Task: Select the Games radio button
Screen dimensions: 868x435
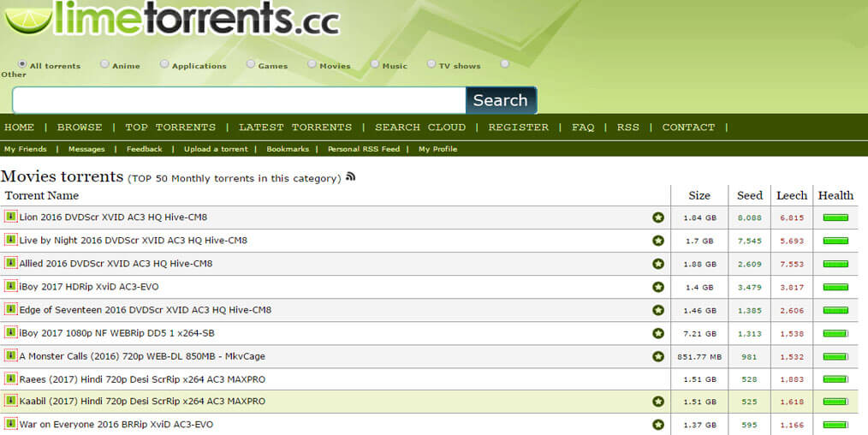Action: pos(251,64)
